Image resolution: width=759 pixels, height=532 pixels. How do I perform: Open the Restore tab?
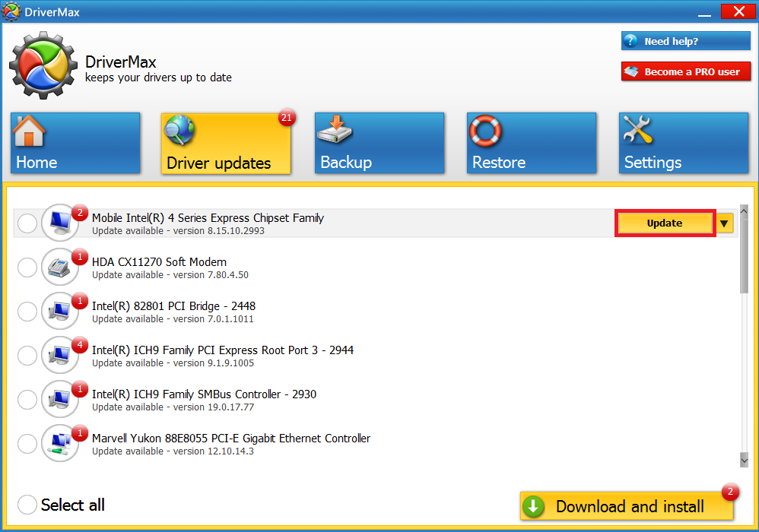[532, 143]
